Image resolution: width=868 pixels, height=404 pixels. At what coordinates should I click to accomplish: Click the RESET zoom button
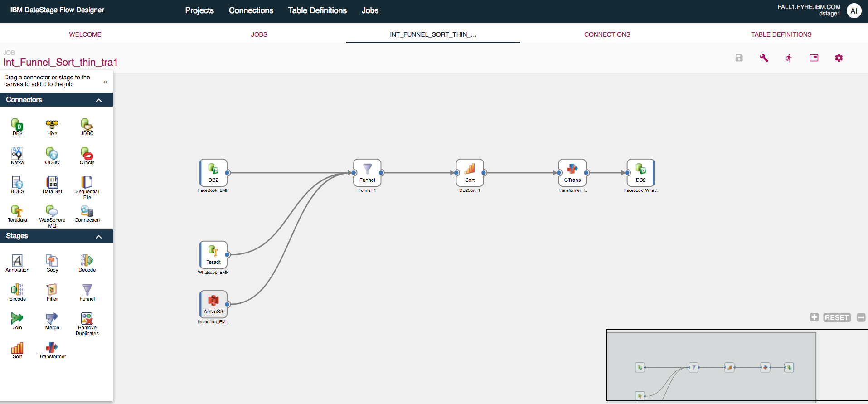837,317
